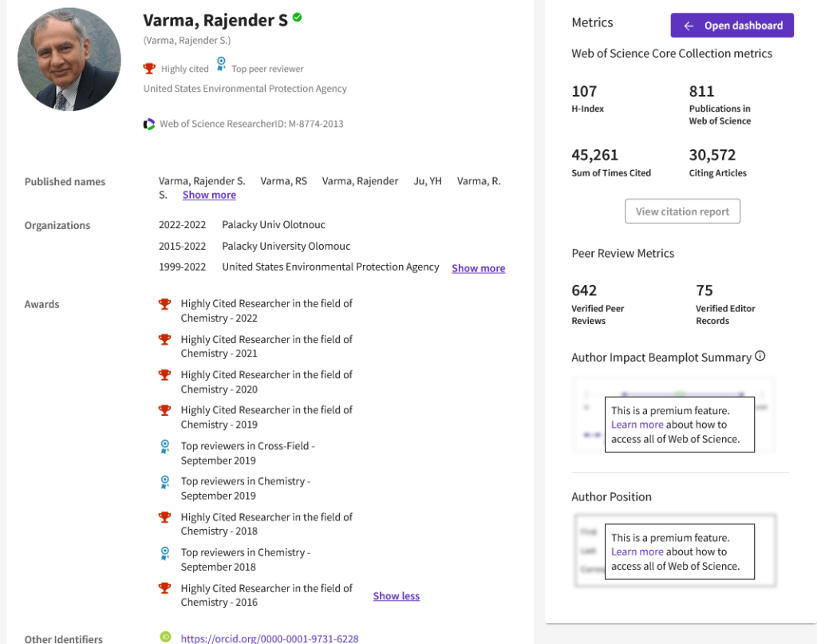Click the View citation report button
817x644 pixels.
682,211
